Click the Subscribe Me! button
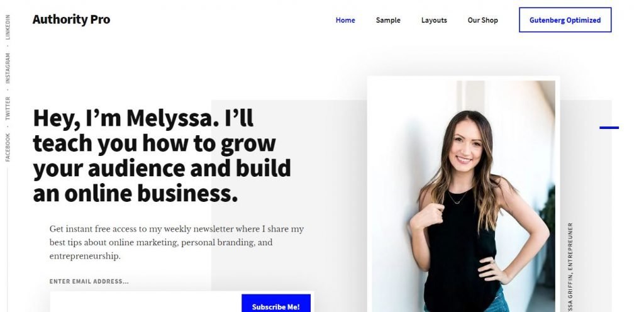This screenshot has width=644, height=312. tap(275, 304)
